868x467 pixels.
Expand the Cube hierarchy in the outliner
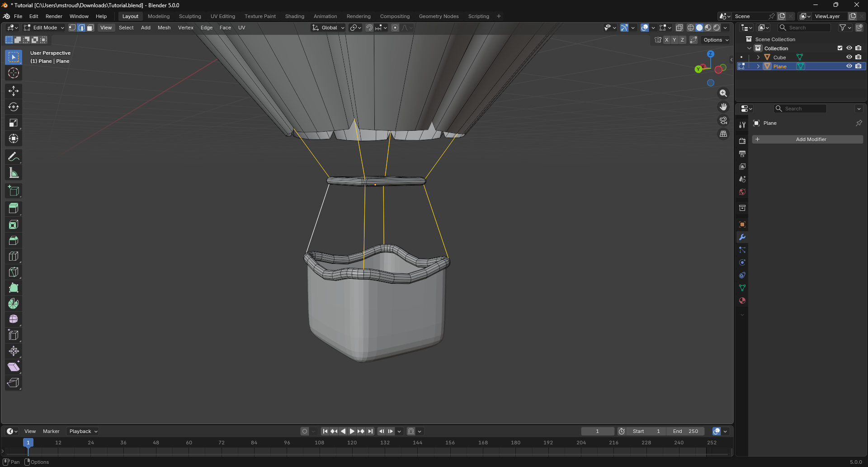click(758, 57)
